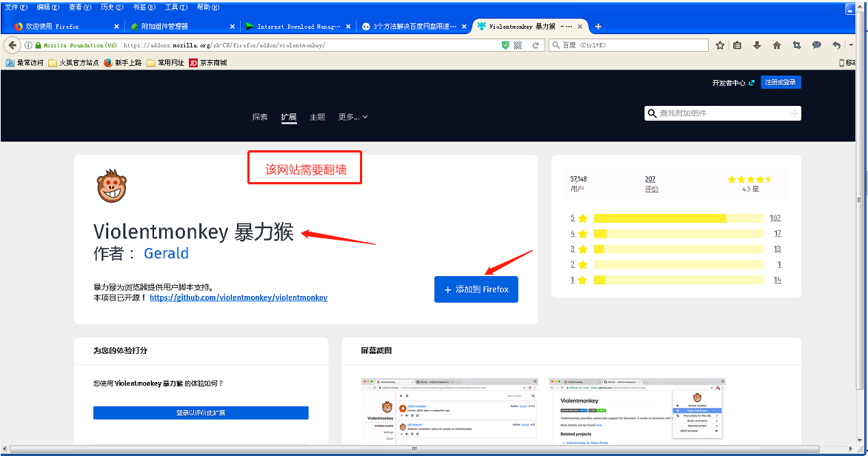Image resolution: width=868 pixels, height=456 pixels.
Task: Open the 最常访问 bookmark folder
Action: [24, 63]
